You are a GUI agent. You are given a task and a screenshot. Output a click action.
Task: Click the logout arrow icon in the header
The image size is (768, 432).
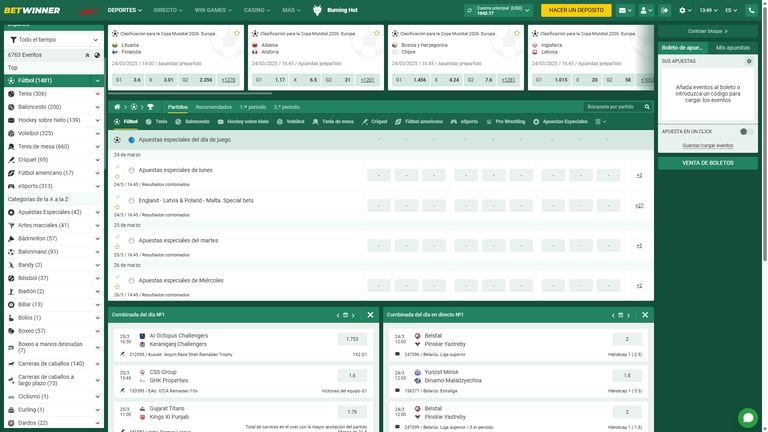tap(665, 10)
